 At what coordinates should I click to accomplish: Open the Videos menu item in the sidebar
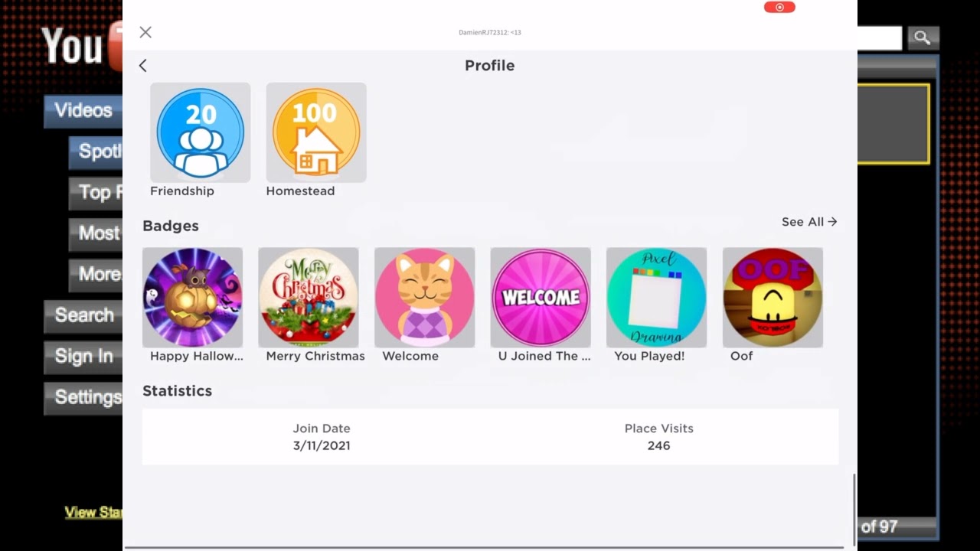tap(83, 110)
